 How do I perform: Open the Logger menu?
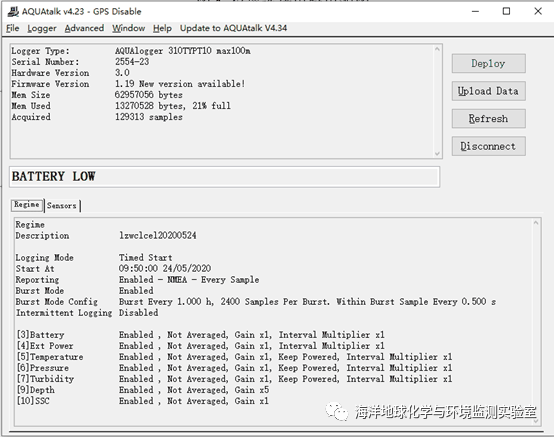click(x=42, y=28)
